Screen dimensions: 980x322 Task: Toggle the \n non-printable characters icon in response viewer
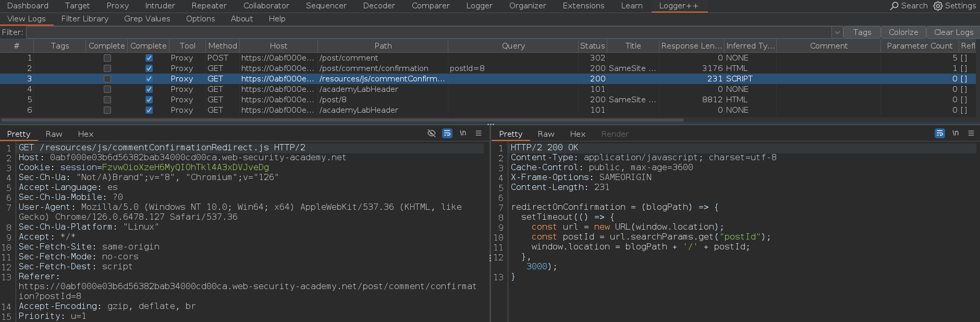[x=955, y=133]
